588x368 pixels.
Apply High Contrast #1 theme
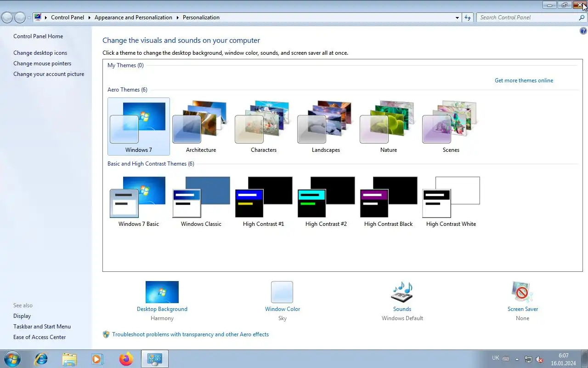(x=264, y=201)
